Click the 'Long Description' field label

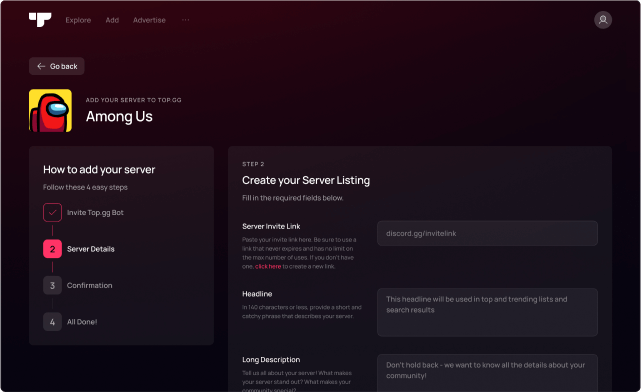[x=271, y=360]
